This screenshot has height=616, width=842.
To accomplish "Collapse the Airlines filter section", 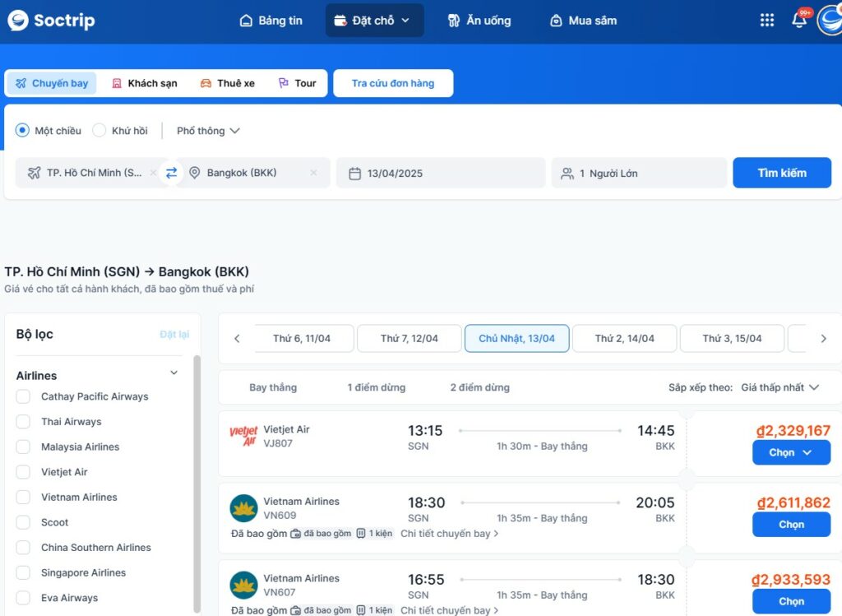I will (x=174, y=373).
